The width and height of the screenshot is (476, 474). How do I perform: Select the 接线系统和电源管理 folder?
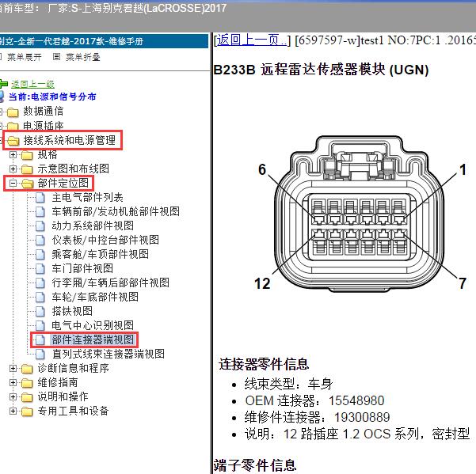coord(70,140)
